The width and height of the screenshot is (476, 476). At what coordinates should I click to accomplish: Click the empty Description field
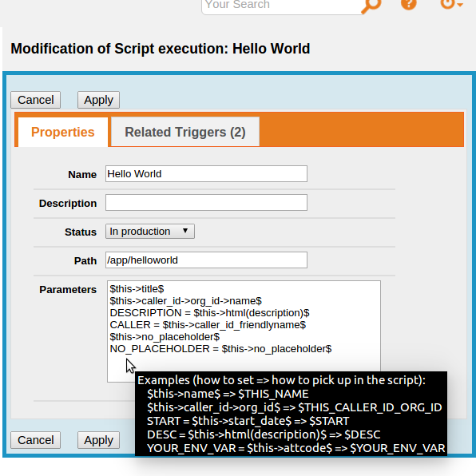[206, 203]
